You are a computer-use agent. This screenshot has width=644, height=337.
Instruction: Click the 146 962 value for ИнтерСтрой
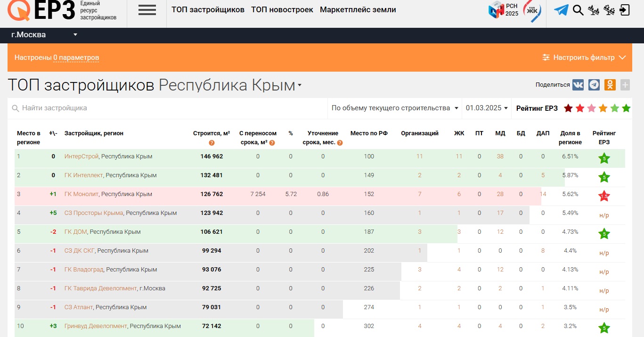coord(212,156)
